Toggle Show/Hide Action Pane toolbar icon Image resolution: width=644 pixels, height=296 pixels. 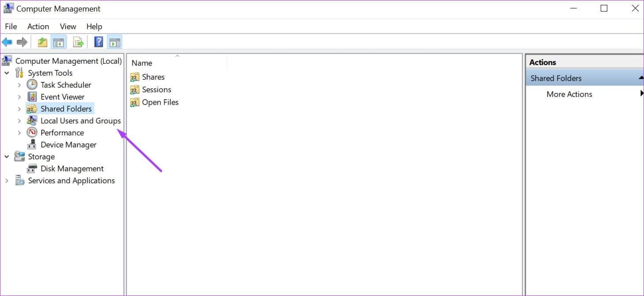click(x=114, y=42)
